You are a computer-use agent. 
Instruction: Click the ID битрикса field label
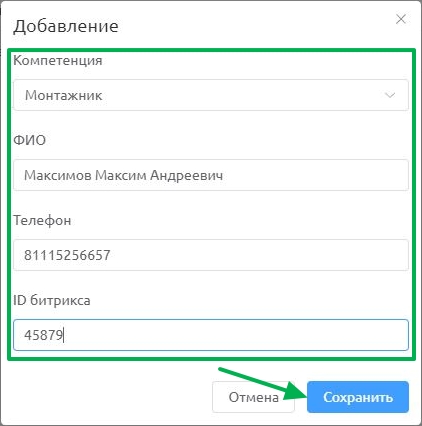tap(52, 300)
